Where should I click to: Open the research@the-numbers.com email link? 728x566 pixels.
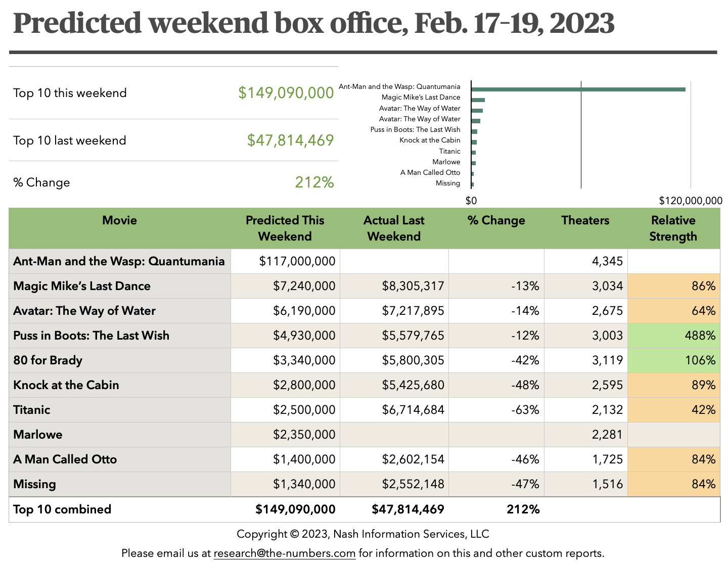[284, 553]
